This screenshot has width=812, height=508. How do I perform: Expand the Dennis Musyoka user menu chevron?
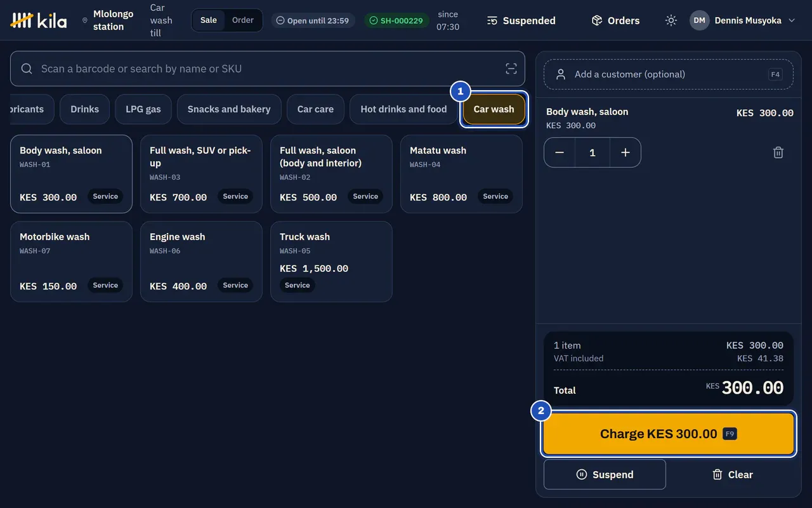coord(791,20)
